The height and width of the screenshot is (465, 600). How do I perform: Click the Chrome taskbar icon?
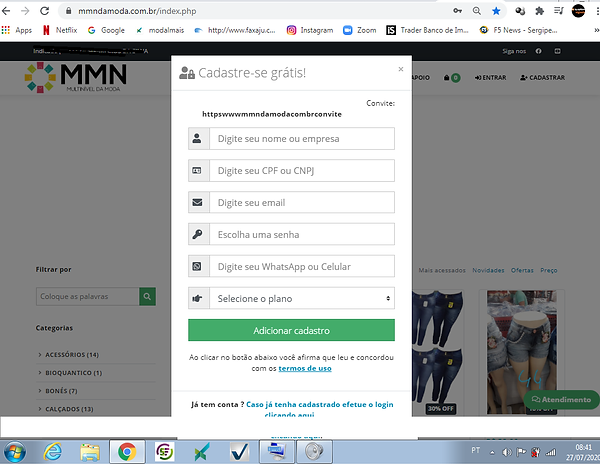(127, 452)
